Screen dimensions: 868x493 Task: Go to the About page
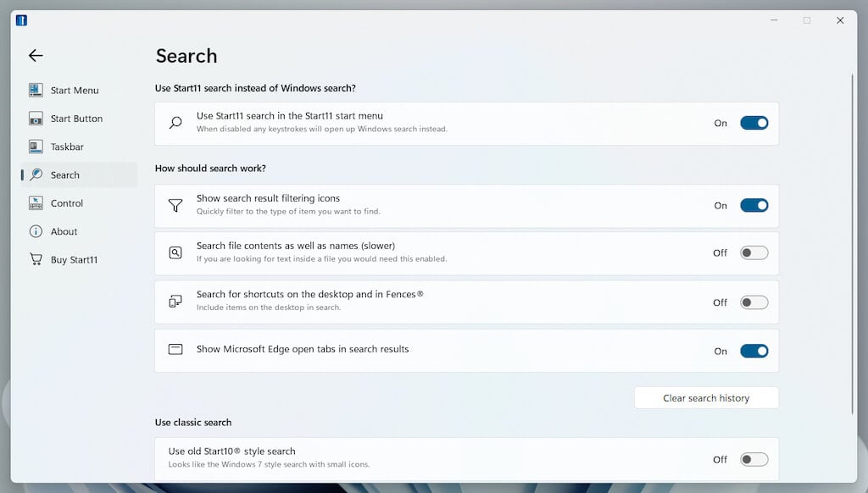(64, 231)
